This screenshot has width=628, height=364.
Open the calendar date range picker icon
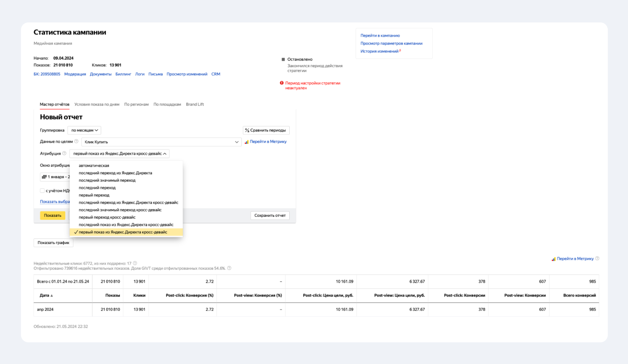pos(44,177)
